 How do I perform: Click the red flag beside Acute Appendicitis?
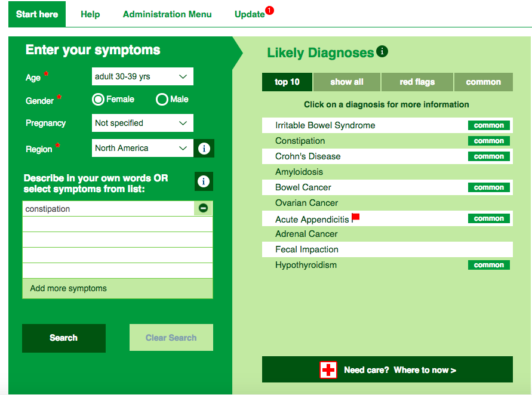(x=355, y=216)
